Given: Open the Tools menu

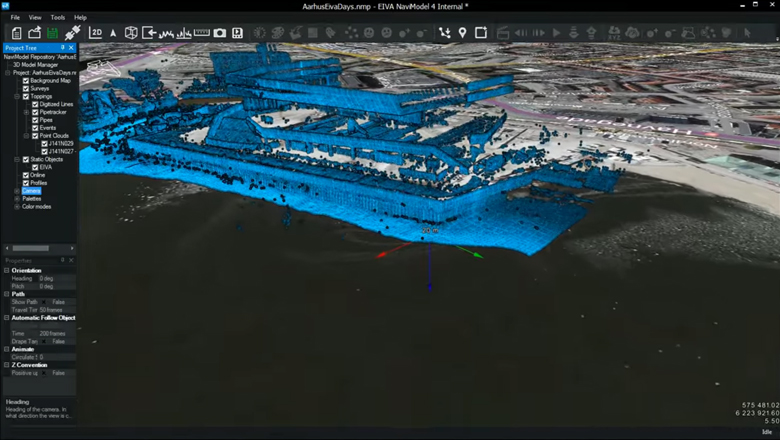Looking at the screenshot, I should click(58, 17).
